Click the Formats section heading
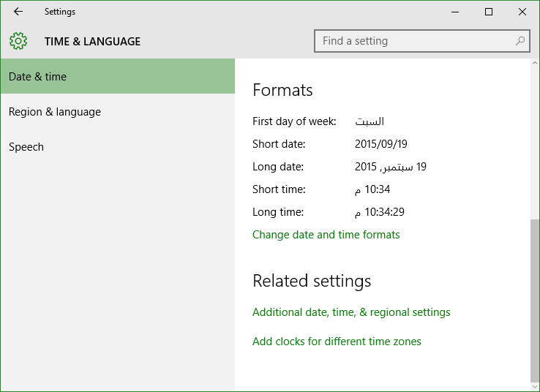Screen dimensions: 540x392 [282, 90]
